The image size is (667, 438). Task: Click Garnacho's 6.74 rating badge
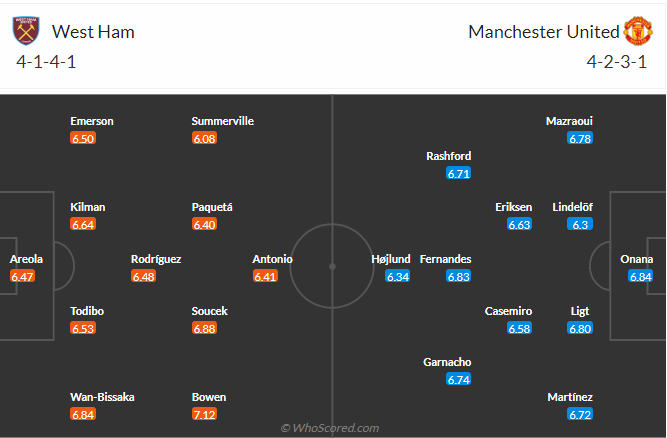(459, 379)
